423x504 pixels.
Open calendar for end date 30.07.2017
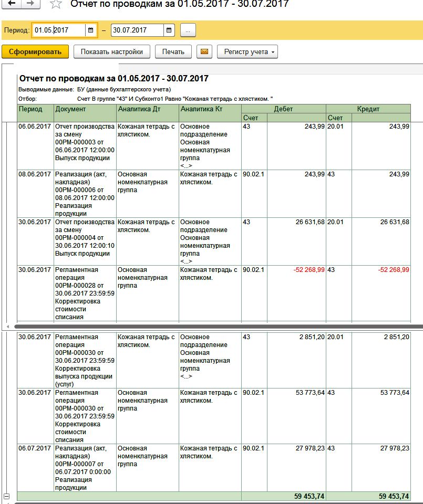click(x=169, y=30)
